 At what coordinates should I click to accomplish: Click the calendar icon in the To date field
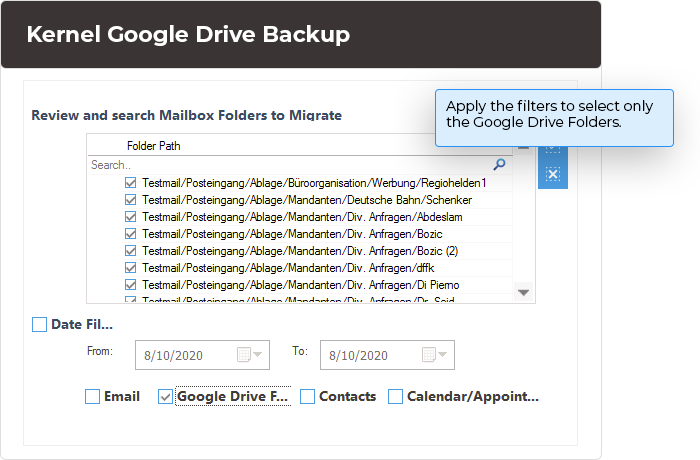429,355
